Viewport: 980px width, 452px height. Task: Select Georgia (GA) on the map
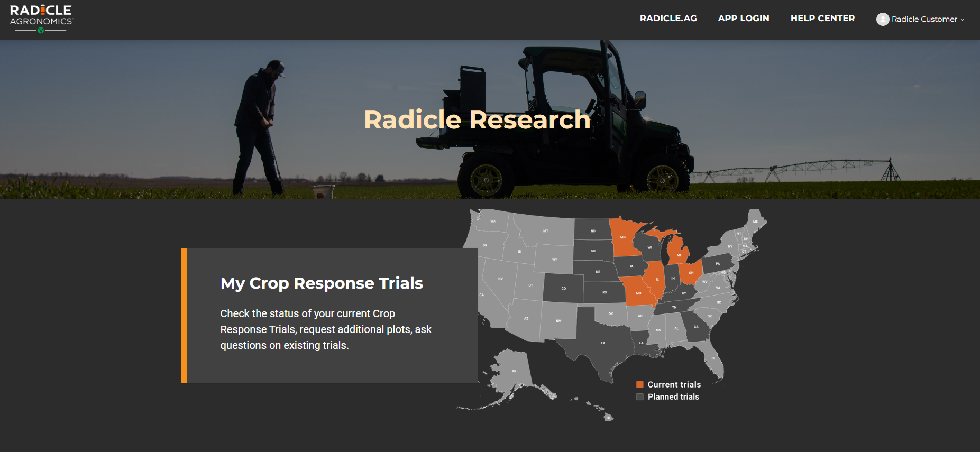[696, 327]
